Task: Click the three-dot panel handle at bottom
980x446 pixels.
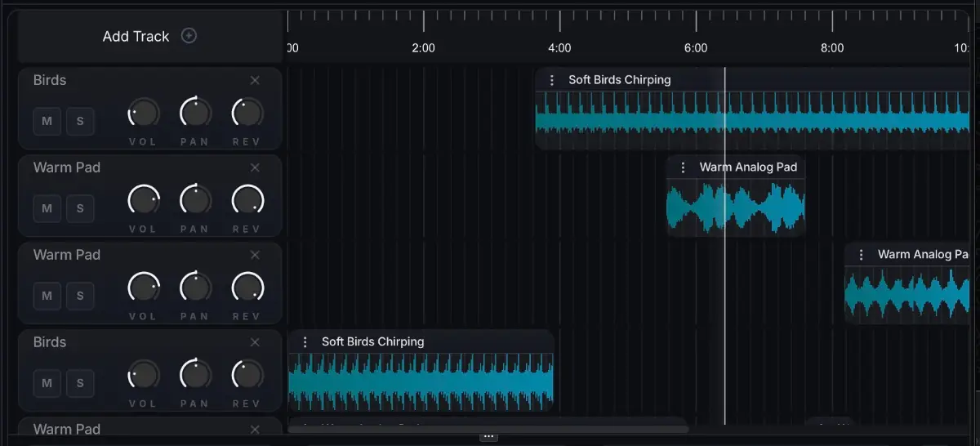Action: pos(488,437)
